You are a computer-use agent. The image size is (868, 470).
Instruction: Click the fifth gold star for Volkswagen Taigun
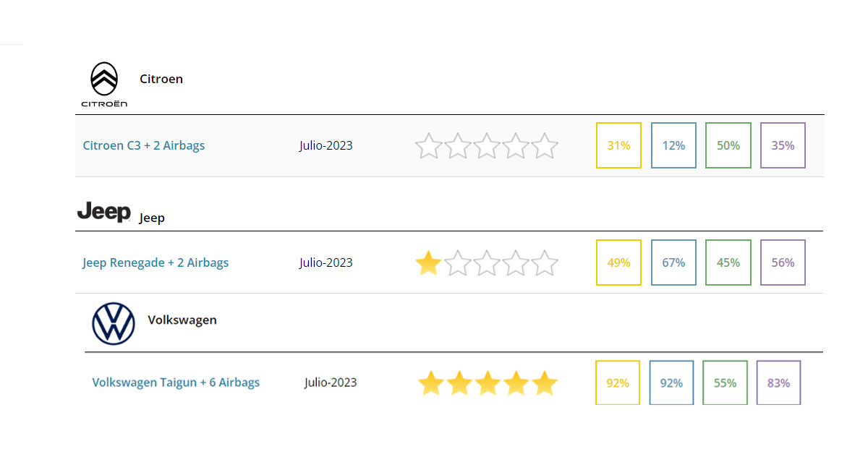coord(545,383)
